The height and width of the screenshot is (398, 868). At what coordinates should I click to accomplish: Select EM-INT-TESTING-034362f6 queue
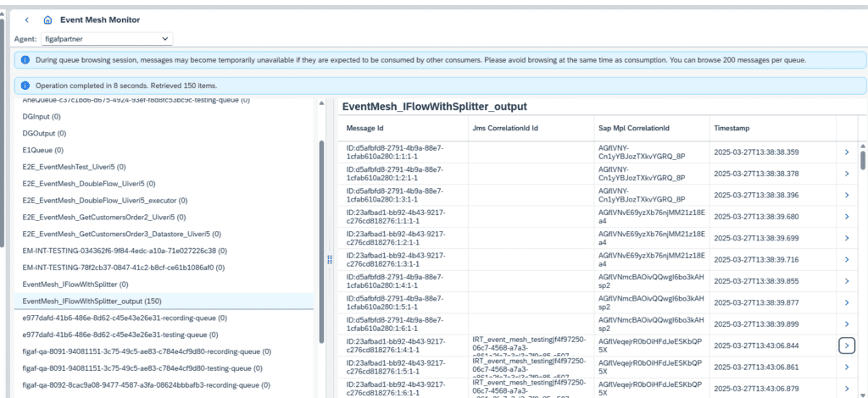(x=164, y=251)
